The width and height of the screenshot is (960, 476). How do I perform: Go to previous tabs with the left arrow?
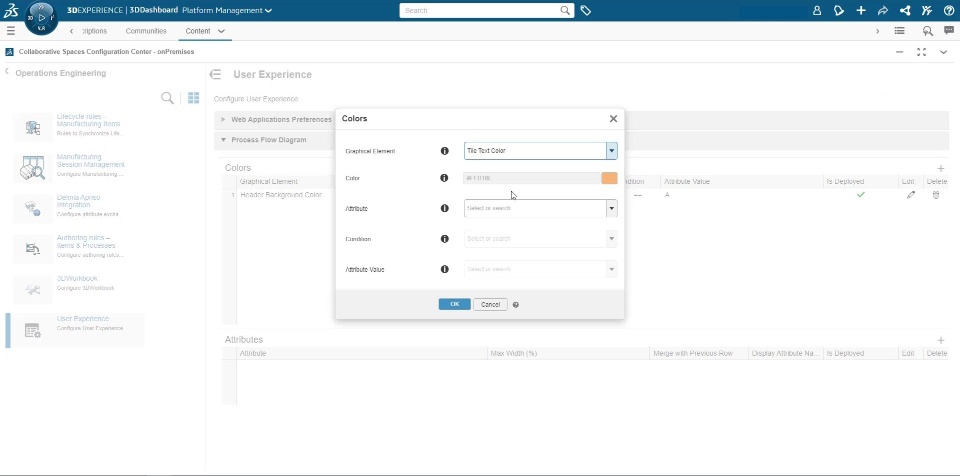tap(72, 31)
